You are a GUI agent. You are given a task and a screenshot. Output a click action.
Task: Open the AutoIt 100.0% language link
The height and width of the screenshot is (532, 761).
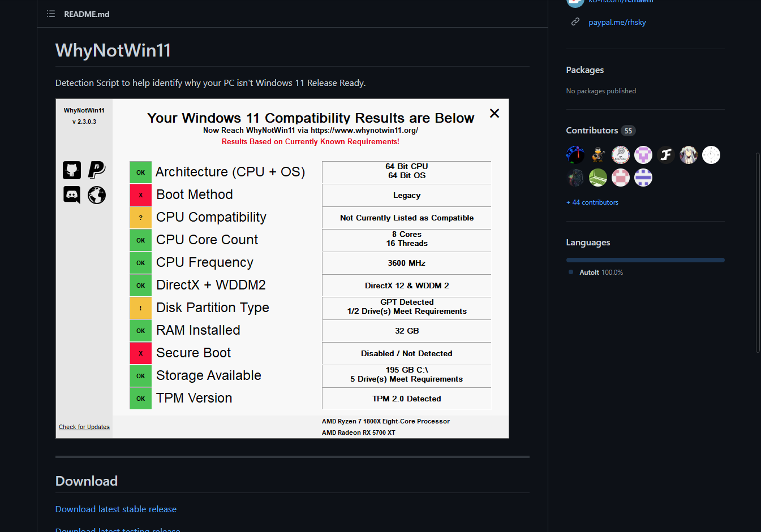pos(601,273)
